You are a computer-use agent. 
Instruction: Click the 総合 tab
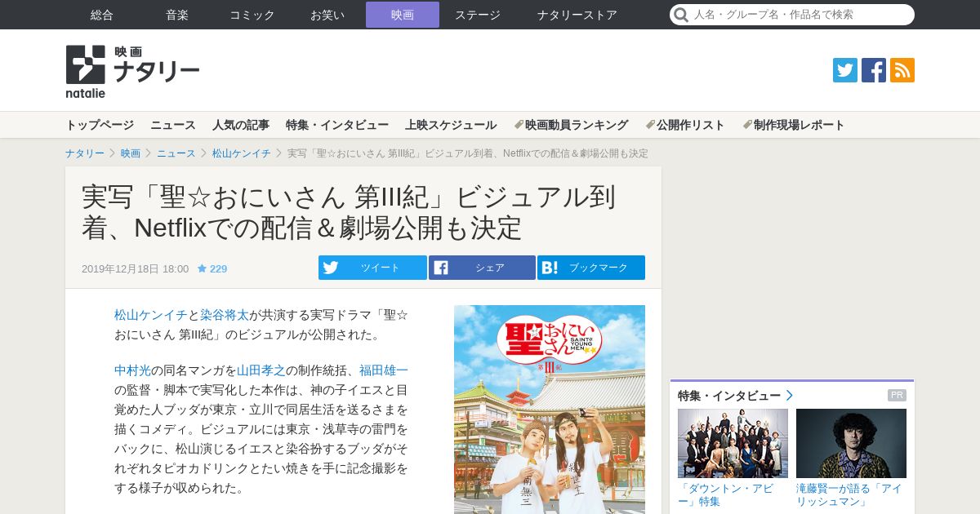pyautogui.click(x=102, y=15)
